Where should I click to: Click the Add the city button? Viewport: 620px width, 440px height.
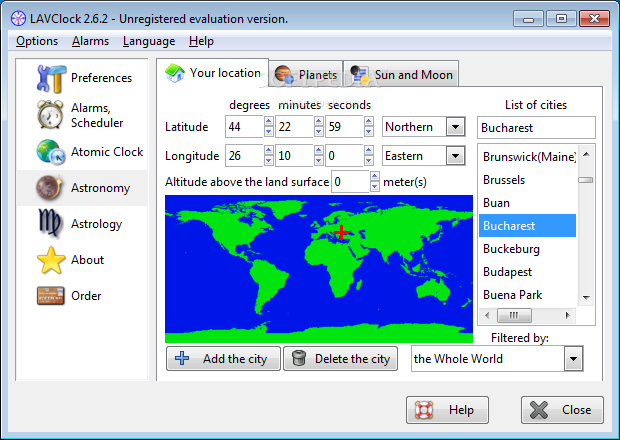tap(223, 359)
